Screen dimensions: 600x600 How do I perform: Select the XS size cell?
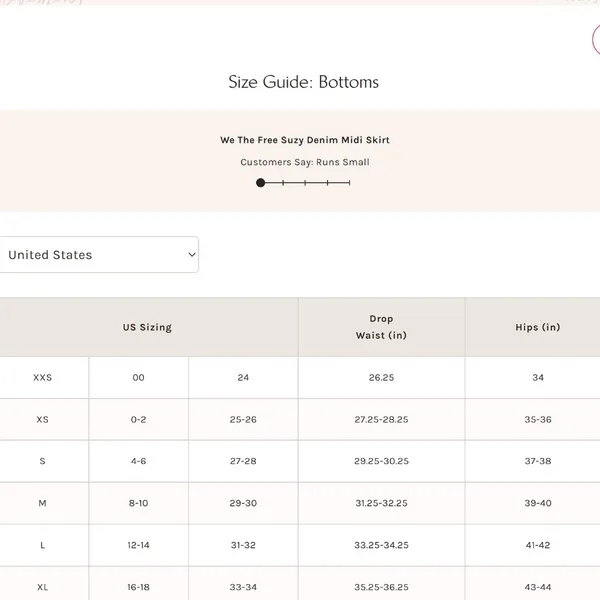(x=42, y=419)
